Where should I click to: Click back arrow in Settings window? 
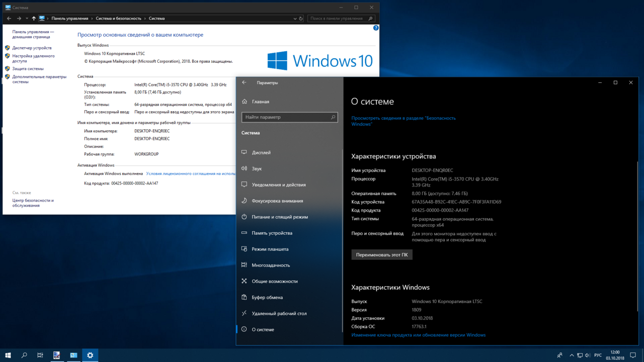pyautogui.click(x=244, y=82)
